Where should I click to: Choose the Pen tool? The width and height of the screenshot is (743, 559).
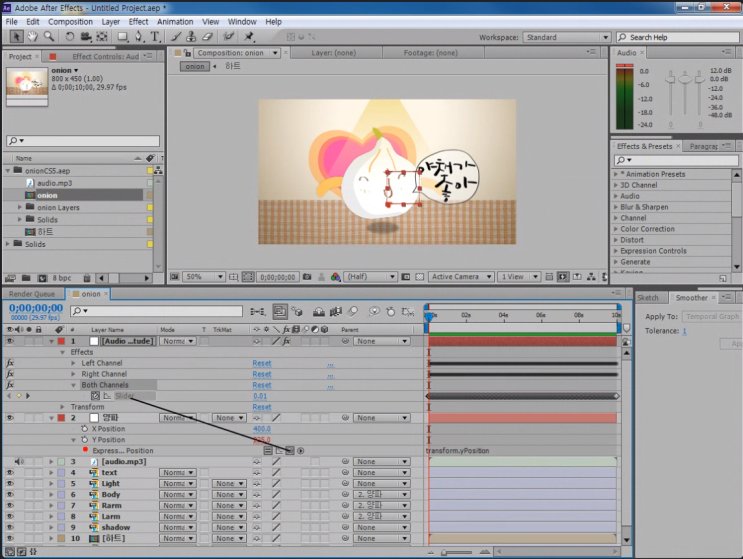tap(139, 37)
